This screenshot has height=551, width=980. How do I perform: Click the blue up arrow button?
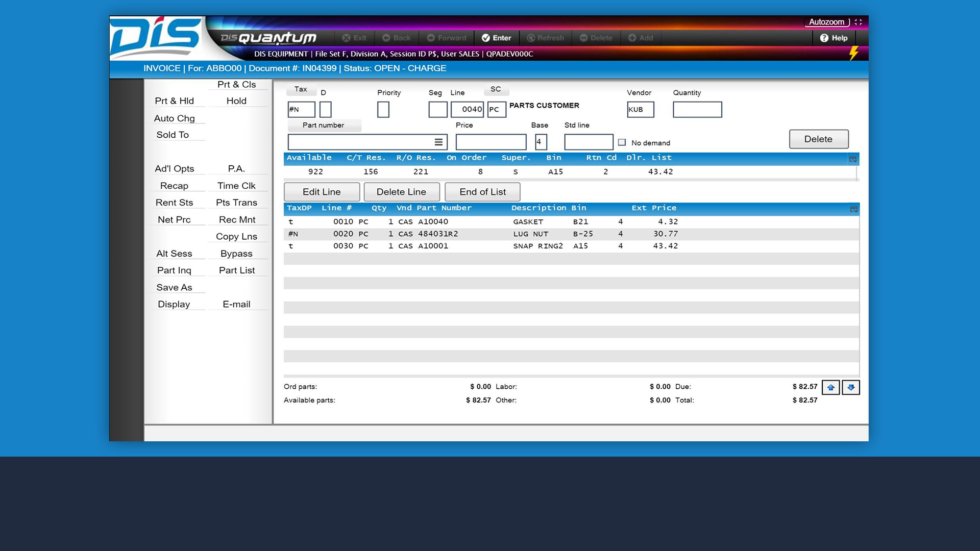[831, 387]
